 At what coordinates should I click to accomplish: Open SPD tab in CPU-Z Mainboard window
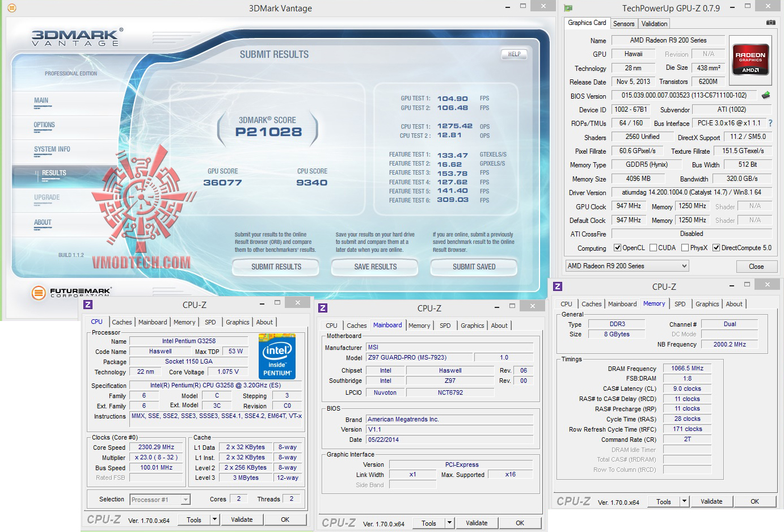tap(445, 326)
